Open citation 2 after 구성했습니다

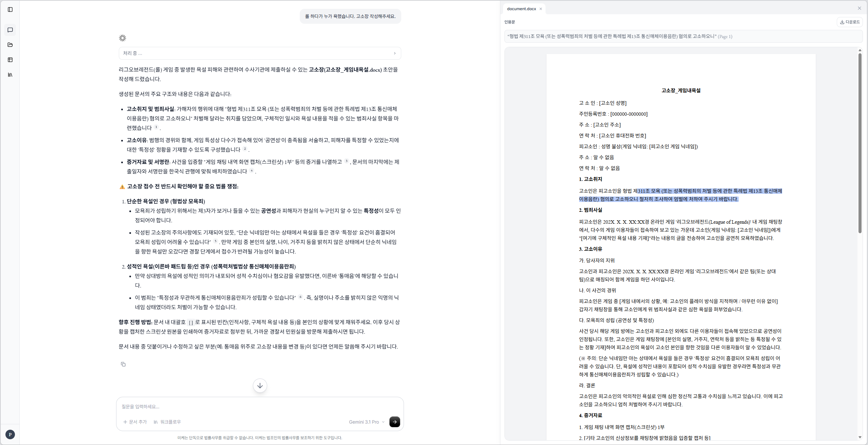click(x=245, y=149)
